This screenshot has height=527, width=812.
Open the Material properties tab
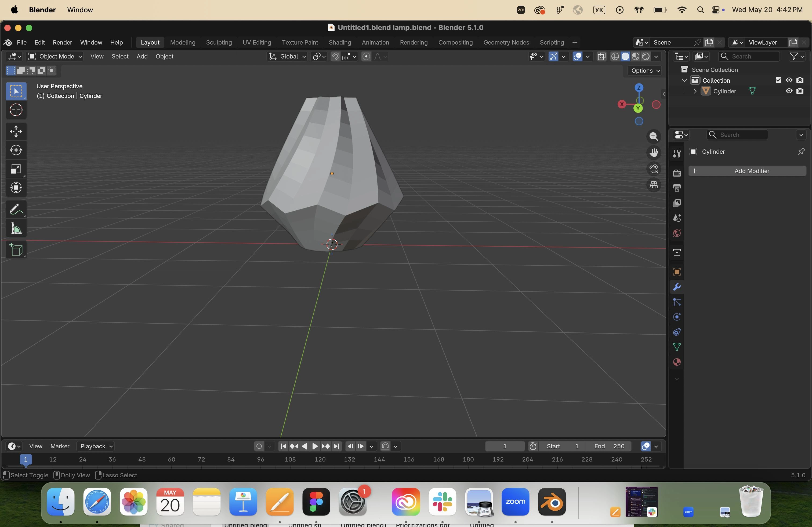(x=677, y=362)
